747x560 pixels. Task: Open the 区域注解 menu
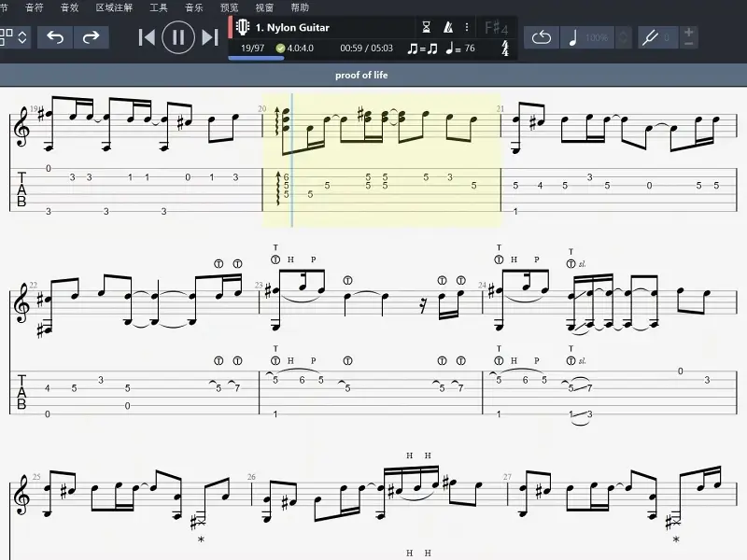114,7
